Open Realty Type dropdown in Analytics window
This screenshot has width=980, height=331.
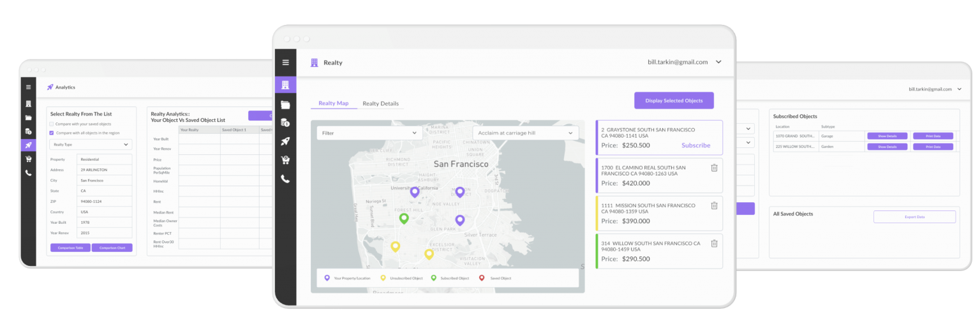click(x=91, y=145)
